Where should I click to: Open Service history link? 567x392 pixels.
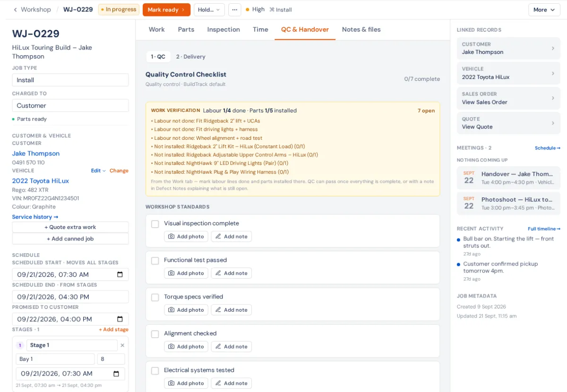tap(35, 217)
